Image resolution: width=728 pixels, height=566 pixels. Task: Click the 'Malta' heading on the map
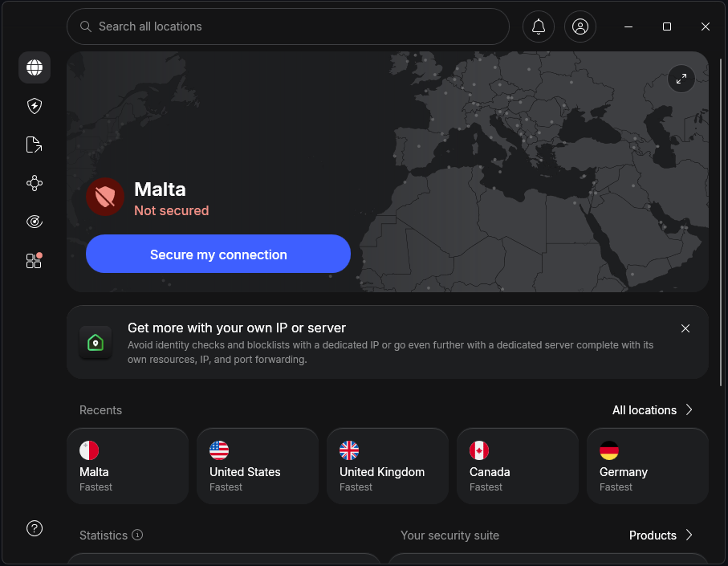[x=161, y=189]
